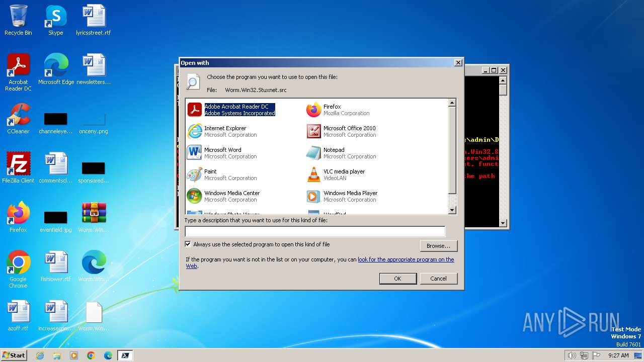Select the lyricsstreet.rtf desktop file
This screenshot has height=362, width=644.
(x=94, y=20)
